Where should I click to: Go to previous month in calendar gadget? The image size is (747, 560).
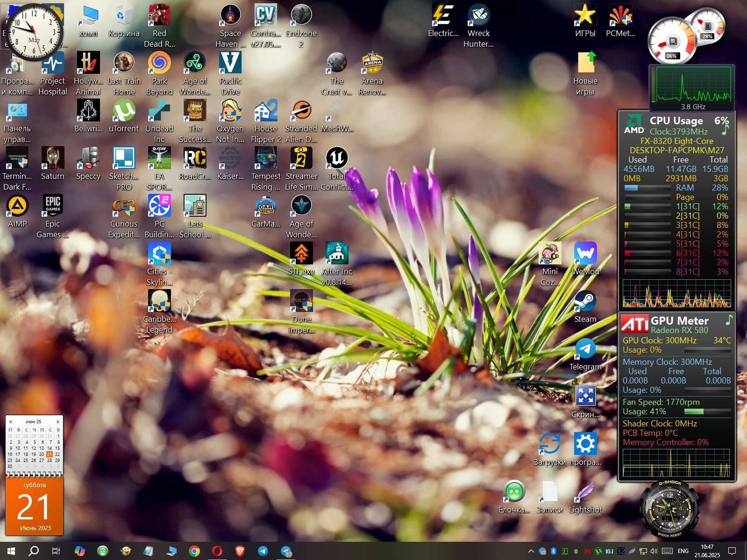[10, 421]
